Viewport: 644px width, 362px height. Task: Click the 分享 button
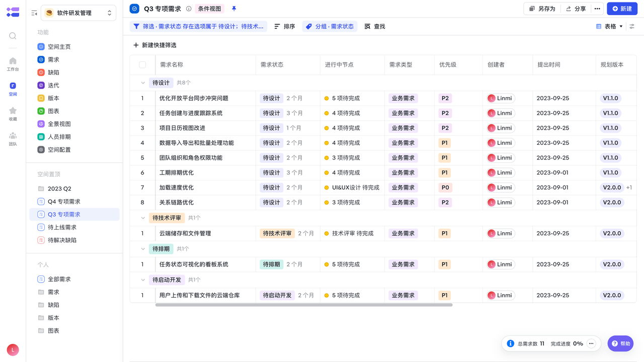tap(576, 9)
